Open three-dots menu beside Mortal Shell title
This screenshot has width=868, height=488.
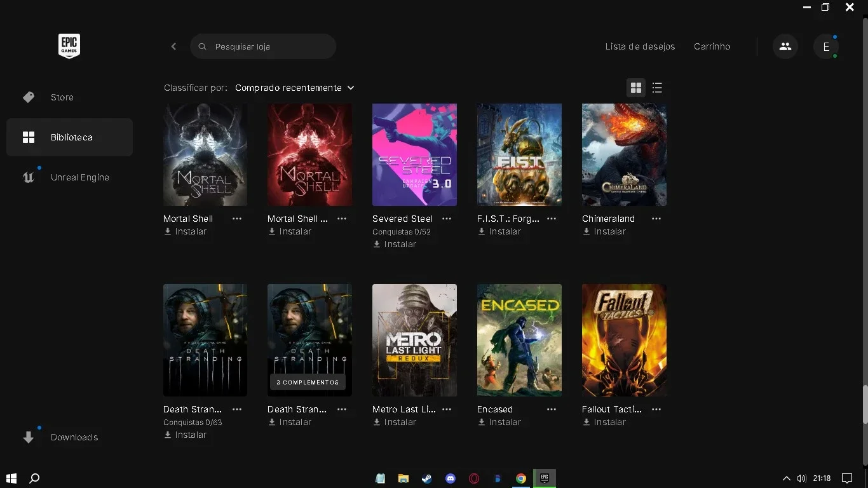pos(237,219)
